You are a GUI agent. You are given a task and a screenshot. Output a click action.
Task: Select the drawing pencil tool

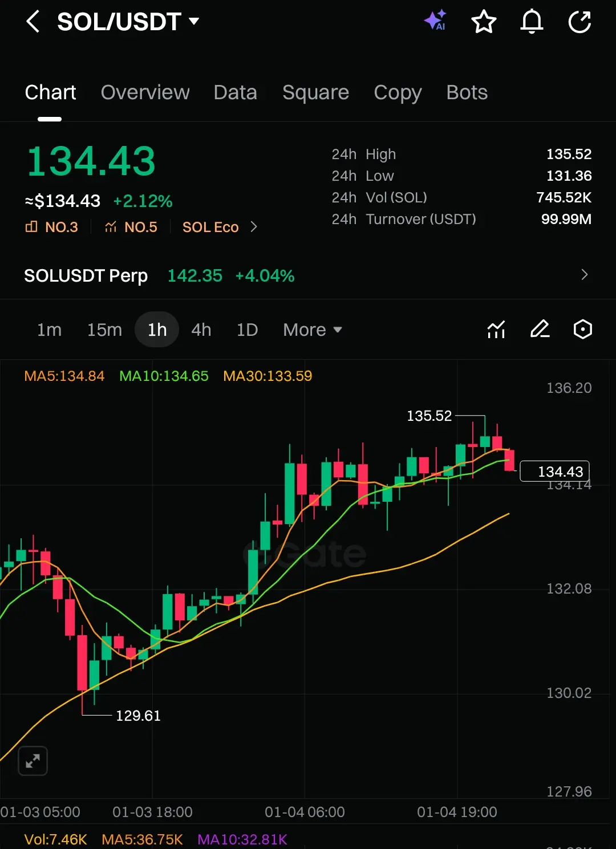click(540, 329)
